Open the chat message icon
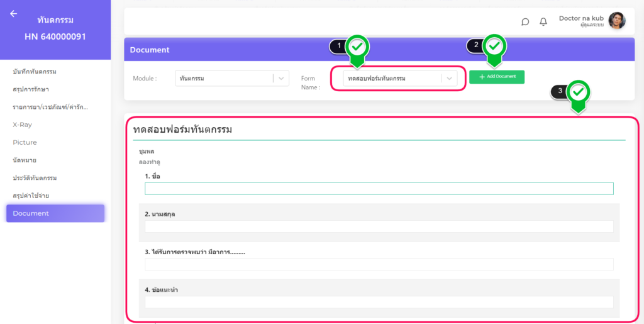 (x=525, y=21)
